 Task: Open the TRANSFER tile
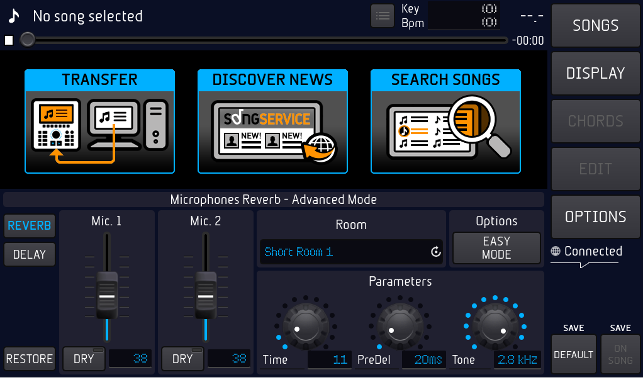pos(100,121)
